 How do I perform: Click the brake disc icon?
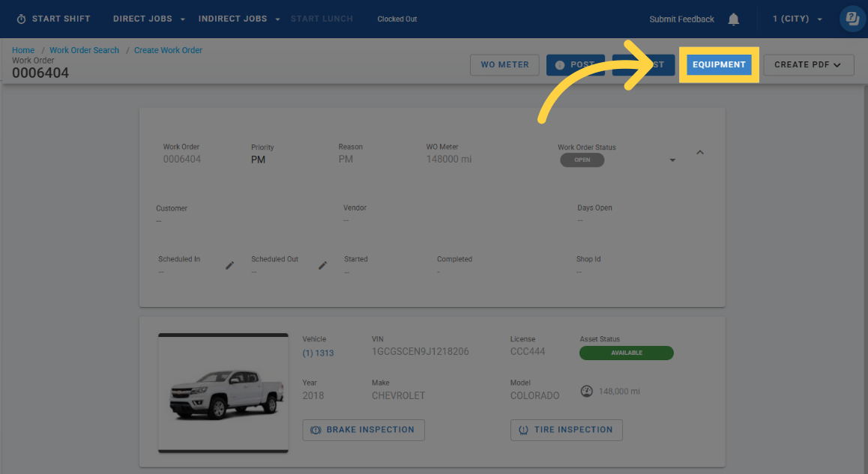pyautogui.click(x=316, y=430)
